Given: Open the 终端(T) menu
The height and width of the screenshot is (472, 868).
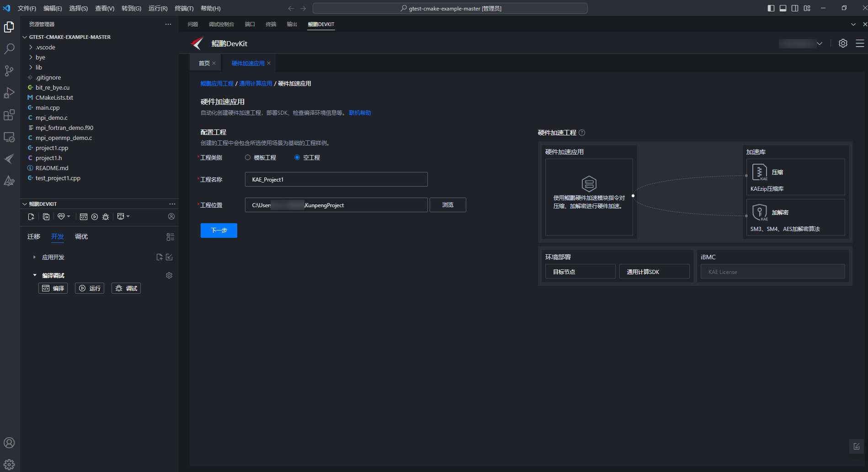Looking at the screenshot, I should (184, 8).
